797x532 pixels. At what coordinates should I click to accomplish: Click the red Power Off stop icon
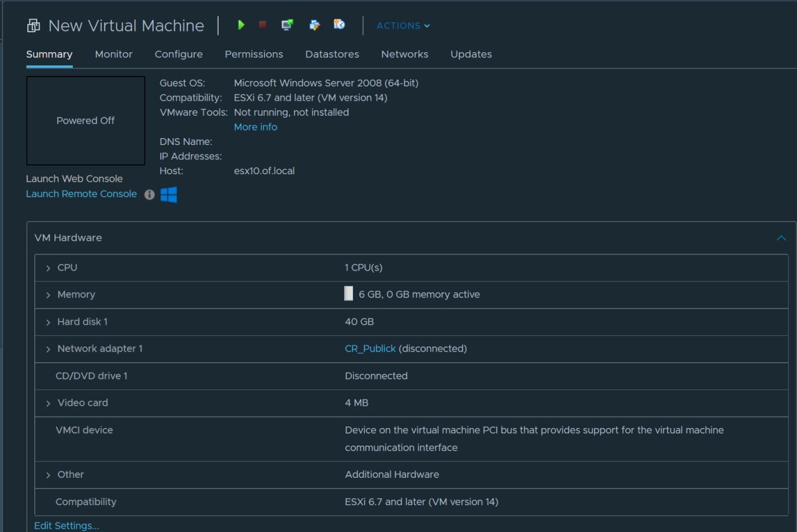262,25
